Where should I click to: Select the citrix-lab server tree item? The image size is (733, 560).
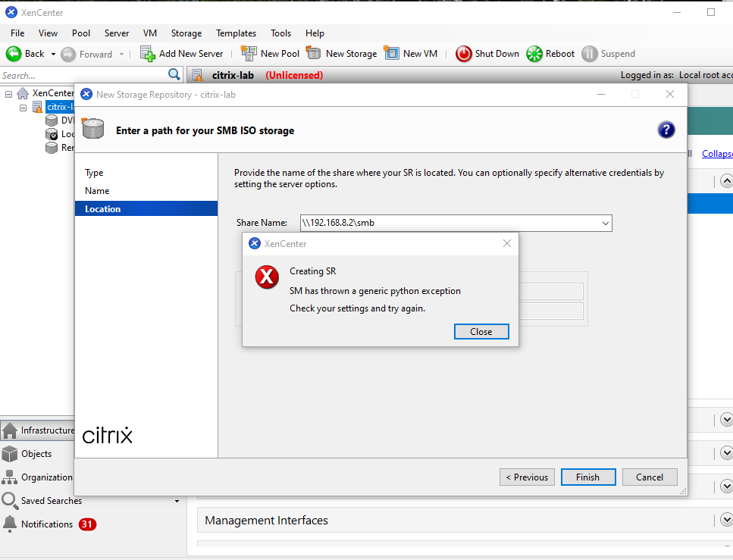(60, 107)
